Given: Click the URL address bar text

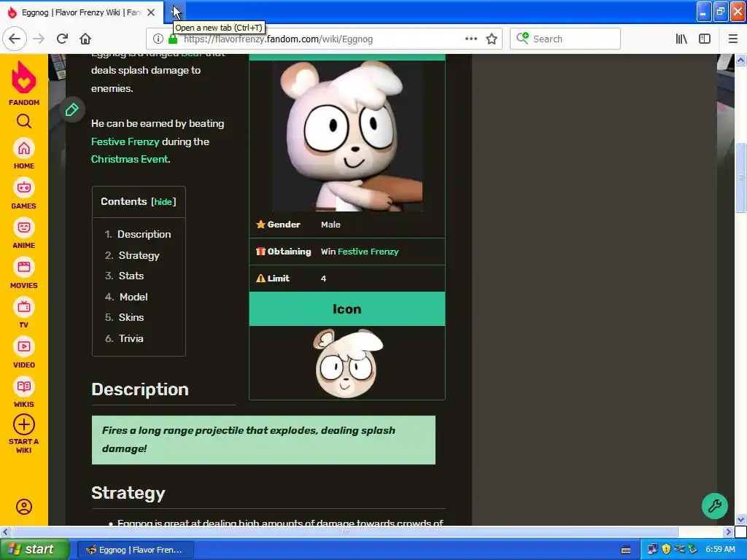Looking at the screenshot, I should coord(278,39).
